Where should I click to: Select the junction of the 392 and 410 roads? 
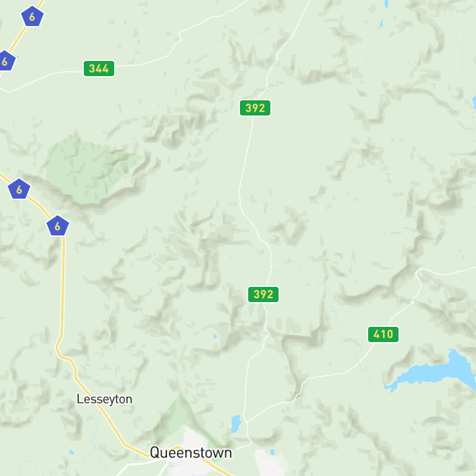[x=246, y=422]
